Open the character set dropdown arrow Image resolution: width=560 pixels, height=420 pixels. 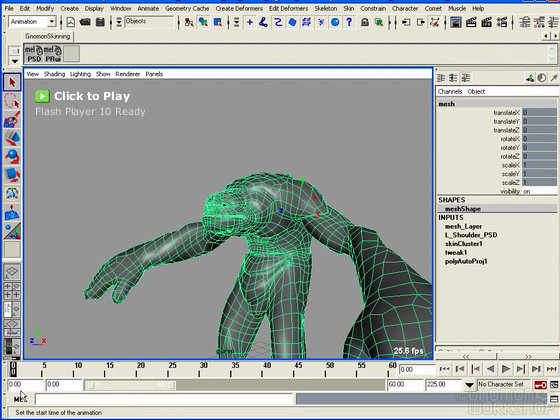click(x=469, y=385)
